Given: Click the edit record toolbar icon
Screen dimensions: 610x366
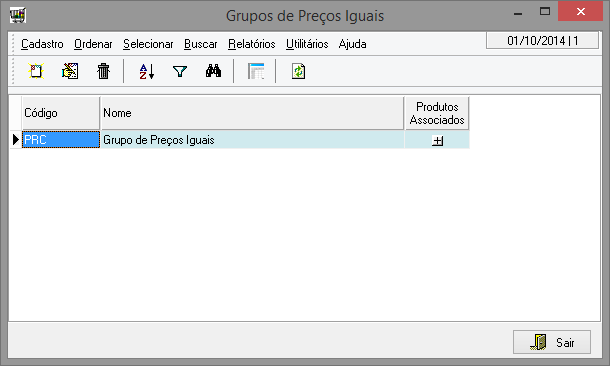Looking at the screenshot, I should pyautogui.click(x=70, y=71).
